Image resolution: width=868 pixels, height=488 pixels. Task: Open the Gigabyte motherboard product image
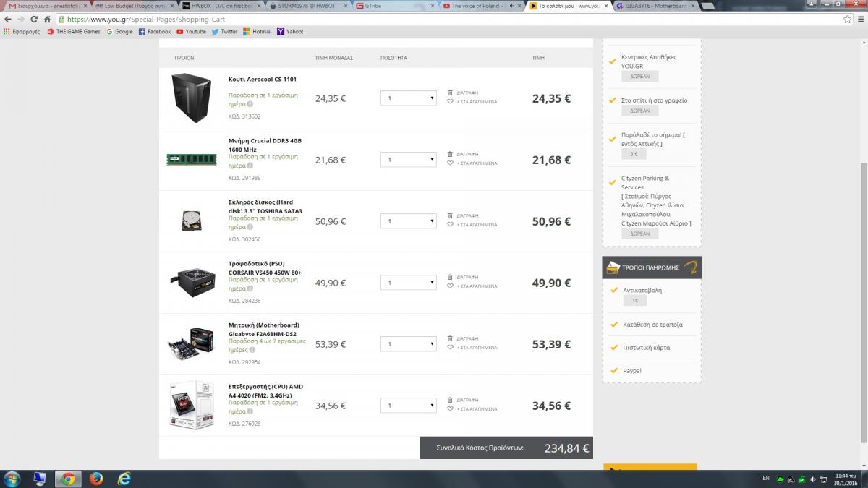(x=192, y=344)
